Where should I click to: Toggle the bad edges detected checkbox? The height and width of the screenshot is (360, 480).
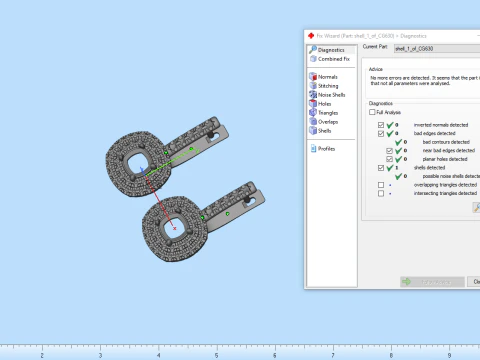[x=381, y=134]
